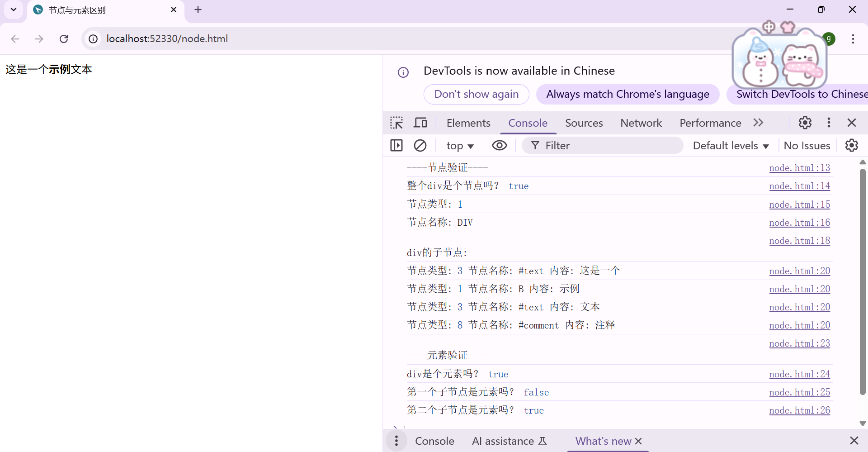The height and width of the screenshot is (452, 868).
Task: Navigate back in browser history
Action: pyautogui.click(x=15, y=39)
